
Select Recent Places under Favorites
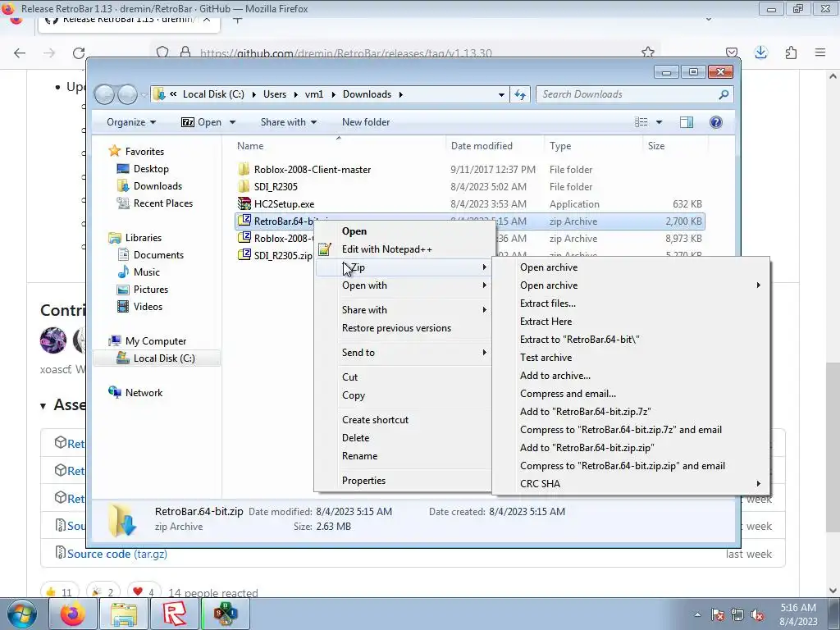pos(163,203)
